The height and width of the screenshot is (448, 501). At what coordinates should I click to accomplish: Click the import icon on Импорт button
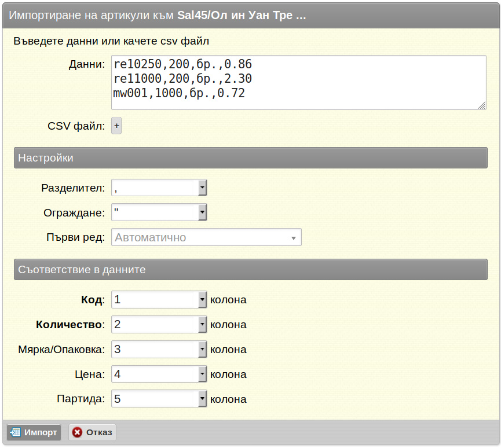tap(15, 432)
